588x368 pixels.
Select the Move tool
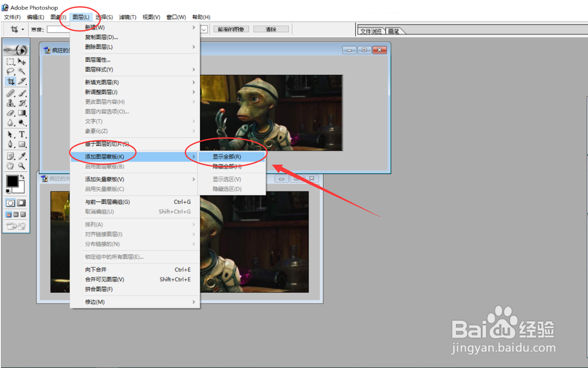pos(22,62)
